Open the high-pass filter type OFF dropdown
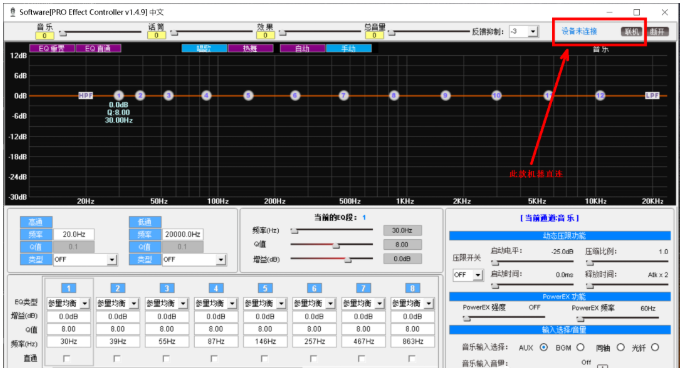 click(x=85, y=260)
